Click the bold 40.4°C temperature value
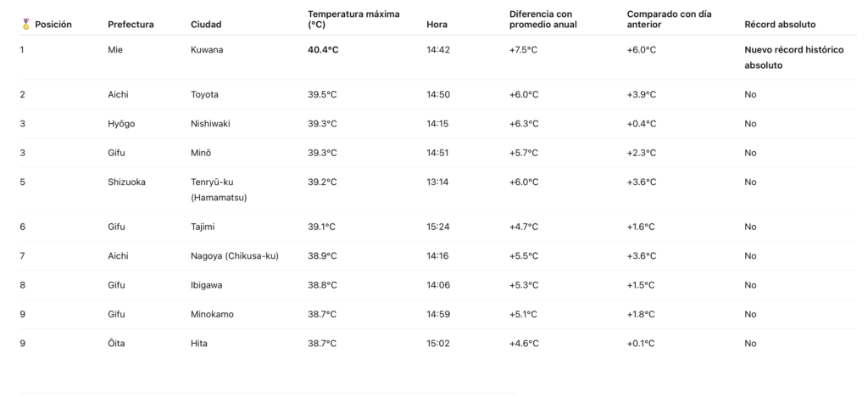868x398 pixels. point(323,50)
